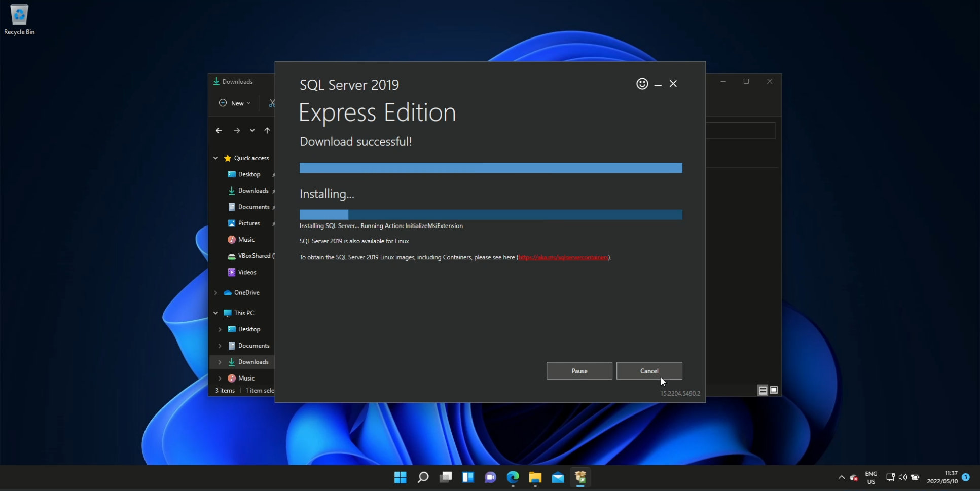Go forward in File Explorer

pos(237,131)
